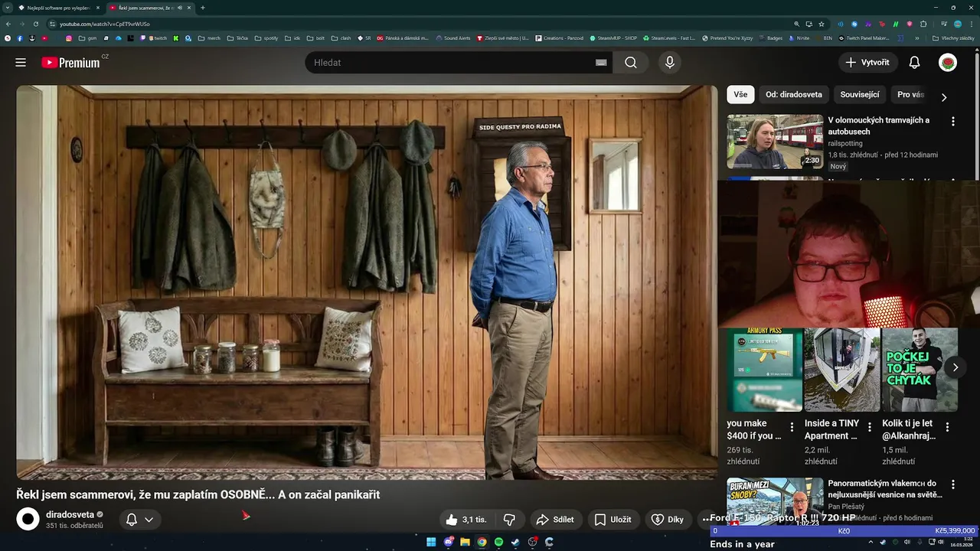980x551 pixels.
Task: Open options for the olomouckých tramvajích video
Action: [953, 122]
